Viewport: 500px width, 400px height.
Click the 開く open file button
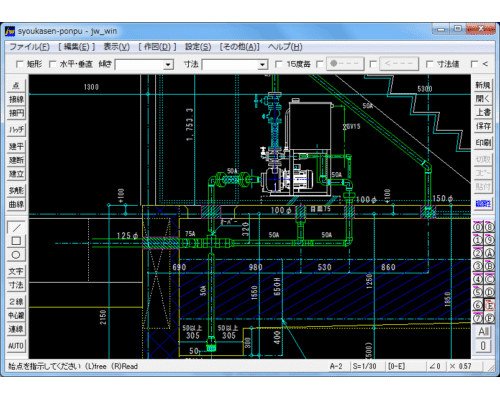[x=483, y=99]
